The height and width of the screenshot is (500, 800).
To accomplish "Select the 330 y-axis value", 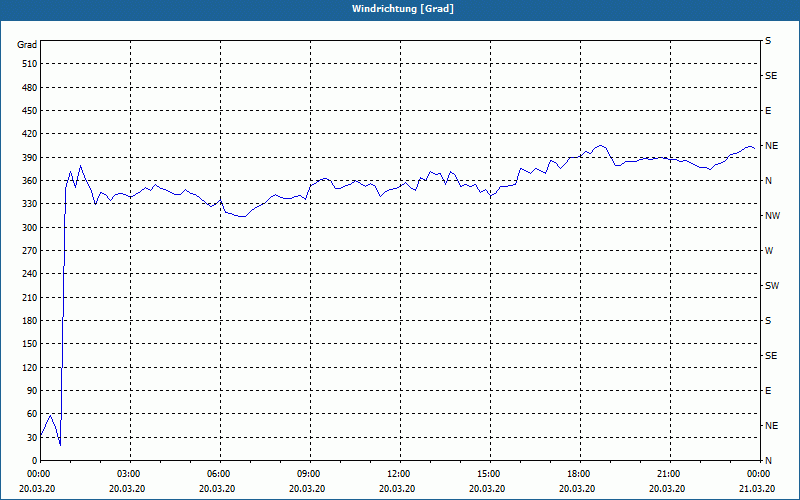I will point(30,204).
